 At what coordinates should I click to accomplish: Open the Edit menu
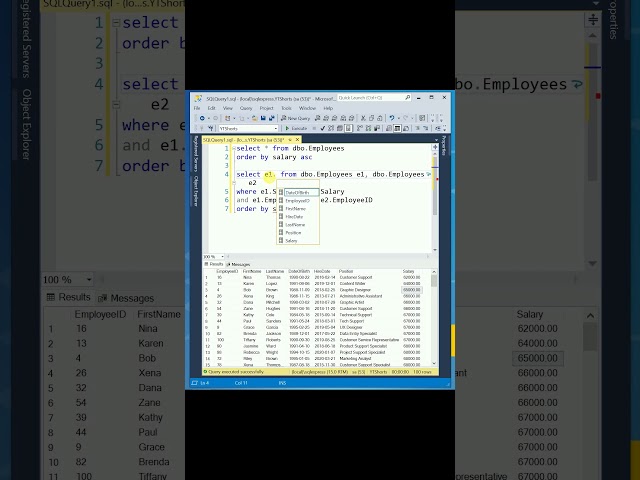pos(211,108)
